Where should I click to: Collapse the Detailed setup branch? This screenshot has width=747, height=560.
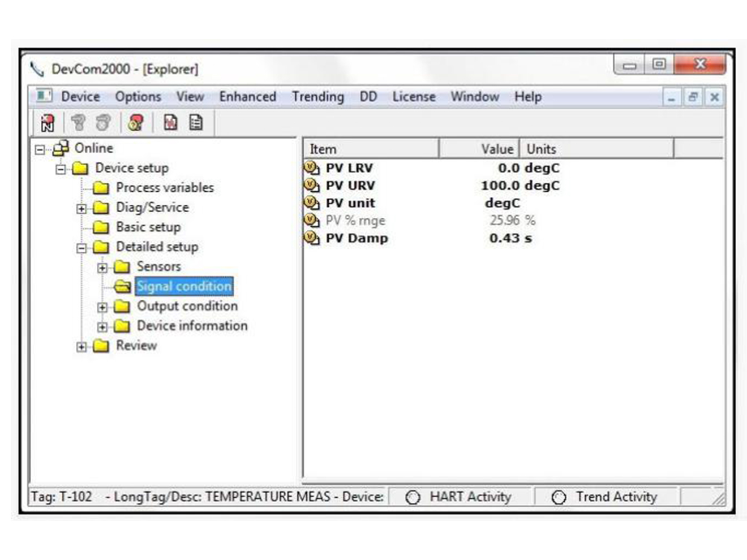click(82, 247)
